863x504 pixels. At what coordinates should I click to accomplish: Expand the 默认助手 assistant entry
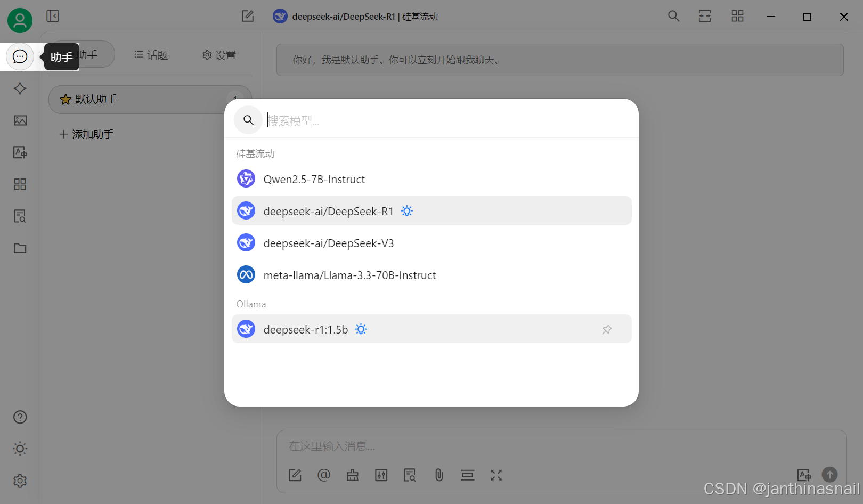tap(234, 99)
